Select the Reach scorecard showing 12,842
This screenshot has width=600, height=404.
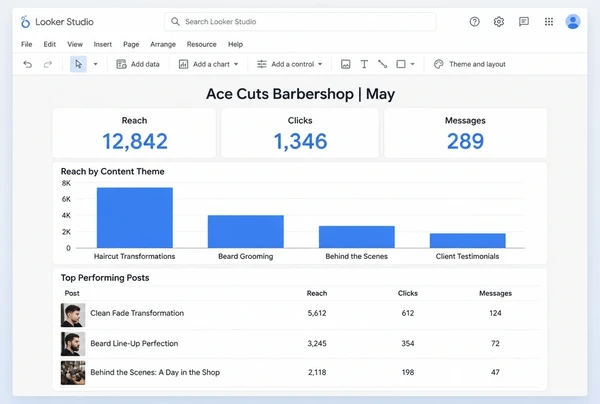pos(134,133)
